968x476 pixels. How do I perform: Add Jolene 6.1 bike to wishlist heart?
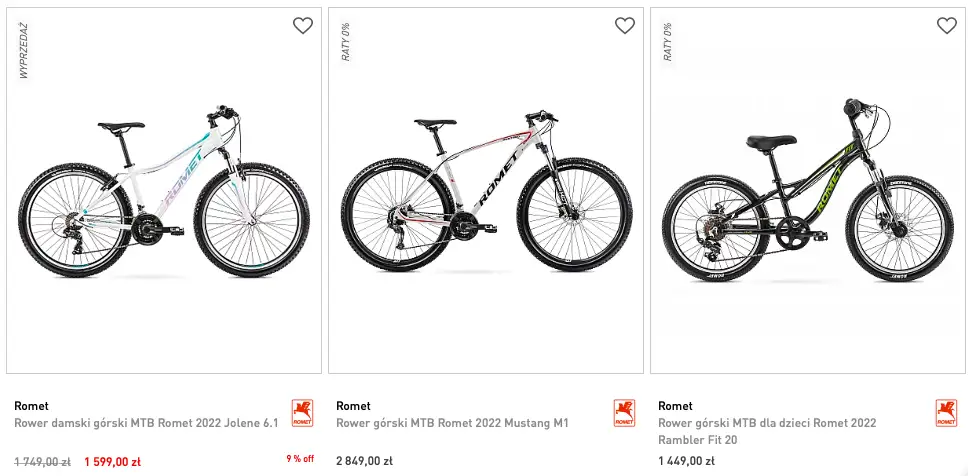click(x=302, y=26)
